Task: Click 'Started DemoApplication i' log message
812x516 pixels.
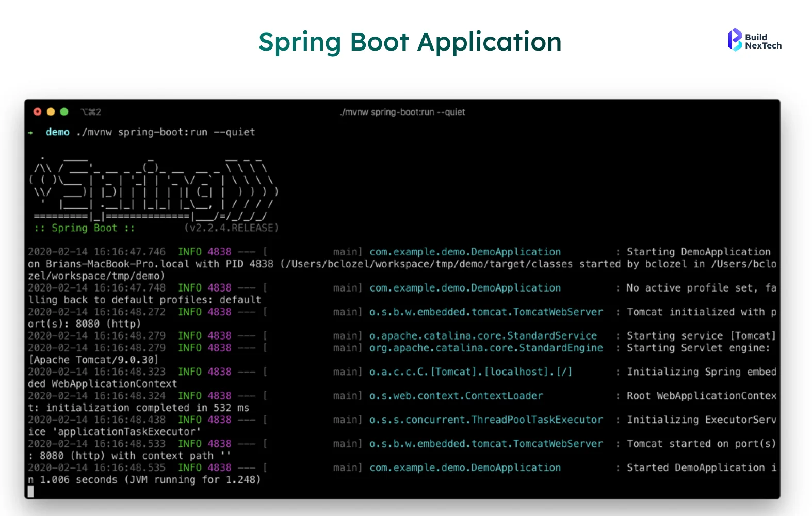Action: click(x=702, y=468)
